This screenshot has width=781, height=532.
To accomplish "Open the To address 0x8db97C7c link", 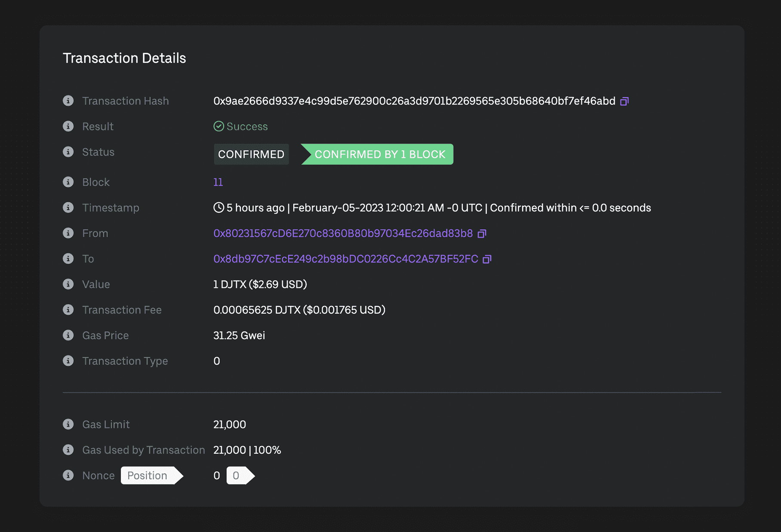I will (x=346, y=259).
